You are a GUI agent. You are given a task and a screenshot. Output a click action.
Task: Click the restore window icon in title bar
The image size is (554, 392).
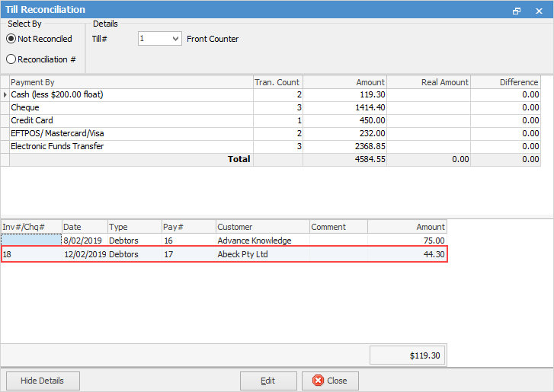tap(517, 11)
